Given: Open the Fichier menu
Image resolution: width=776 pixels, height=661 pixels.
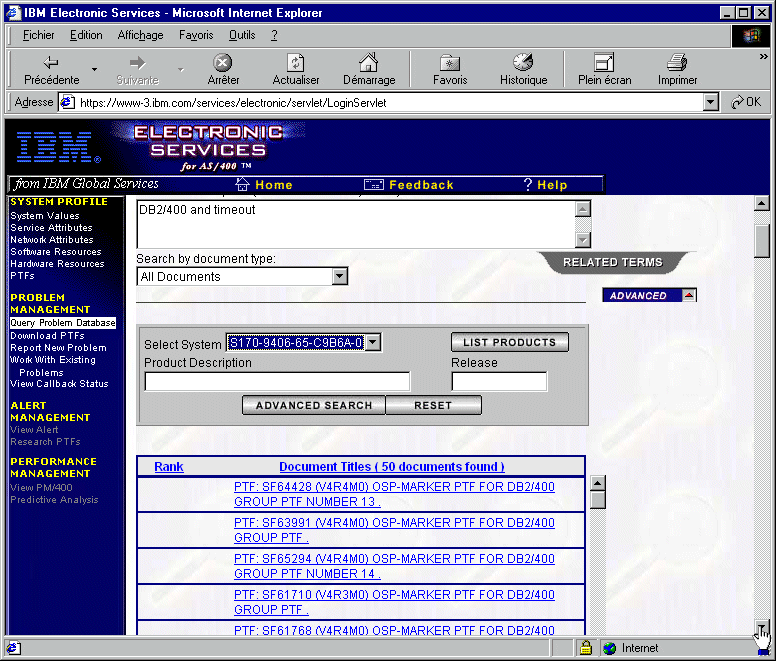Looking at the screenshot, I should pyautogui.click(x=38, y=35).
